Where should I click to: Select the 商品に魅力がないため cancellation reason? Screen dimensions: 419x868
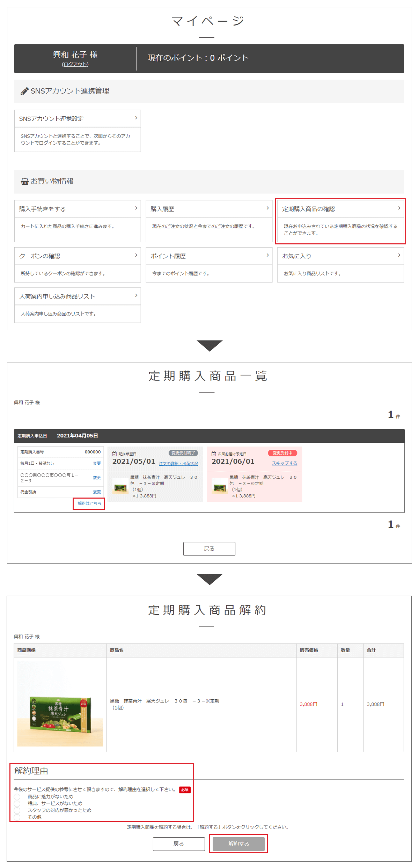17,796
